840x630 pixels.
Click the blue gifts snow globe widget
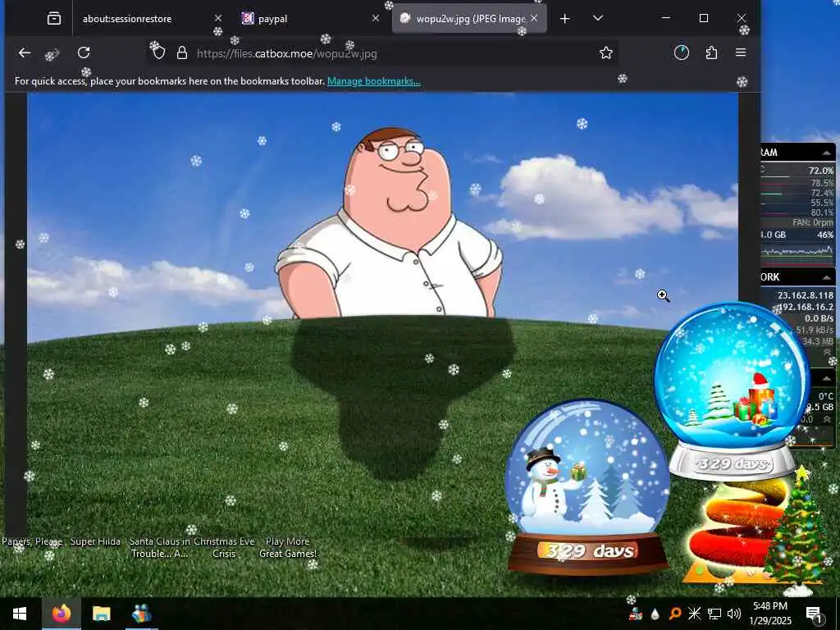pos(732,390)
